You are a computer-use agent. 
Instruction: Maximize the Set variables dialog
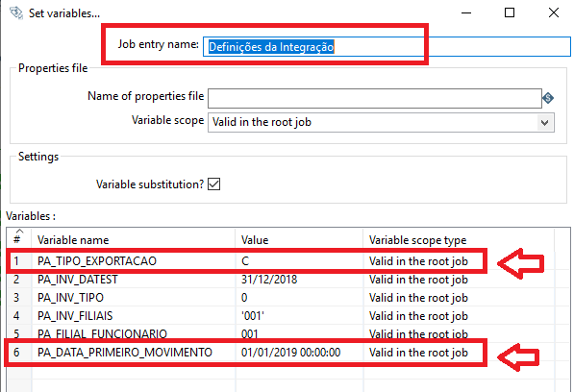[510, 12]
